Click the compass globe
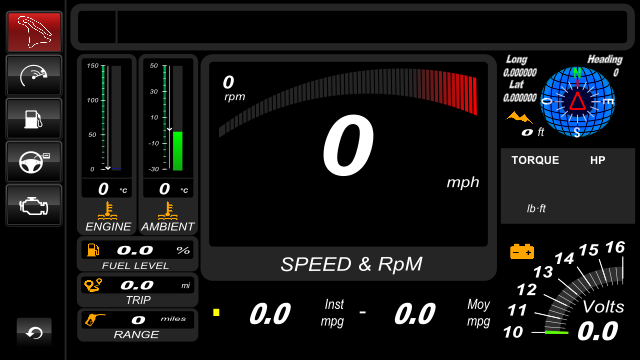Image resolution: width=640 pixels, height=360 pixels. [x=578, y=102]
